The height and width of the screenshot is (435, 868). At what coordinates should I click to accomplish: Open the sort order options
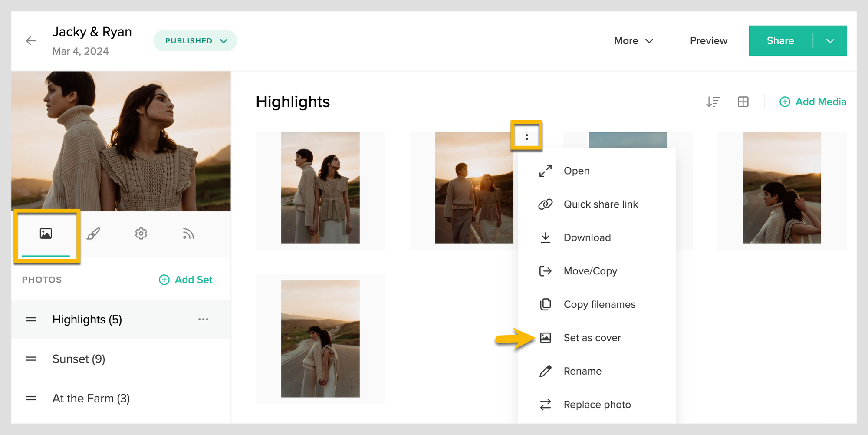pos(713,102)
